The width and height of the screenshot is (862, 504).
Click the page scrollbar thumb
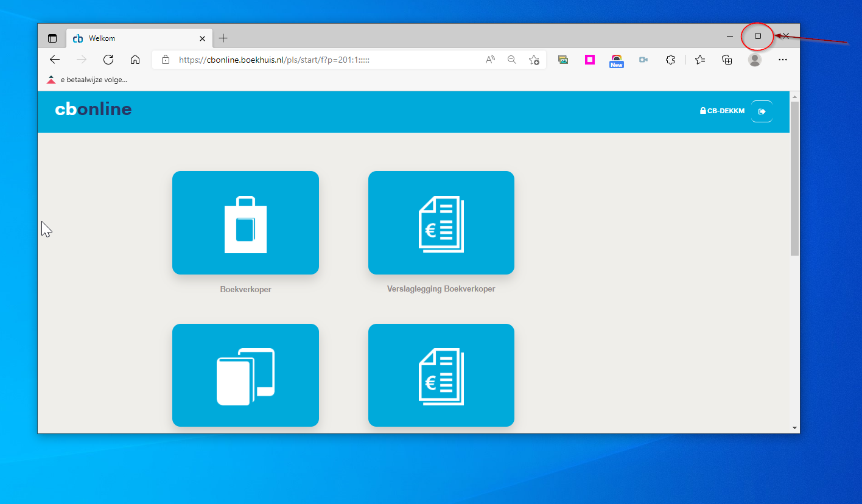click(794, 178)
